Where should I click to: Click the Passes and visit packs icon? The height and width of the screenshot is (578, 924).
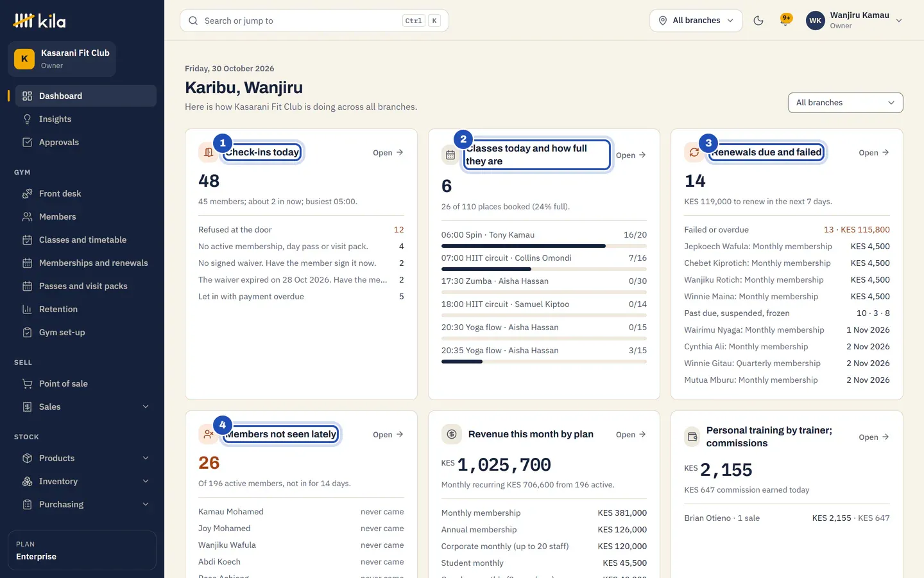click(27, 286)
